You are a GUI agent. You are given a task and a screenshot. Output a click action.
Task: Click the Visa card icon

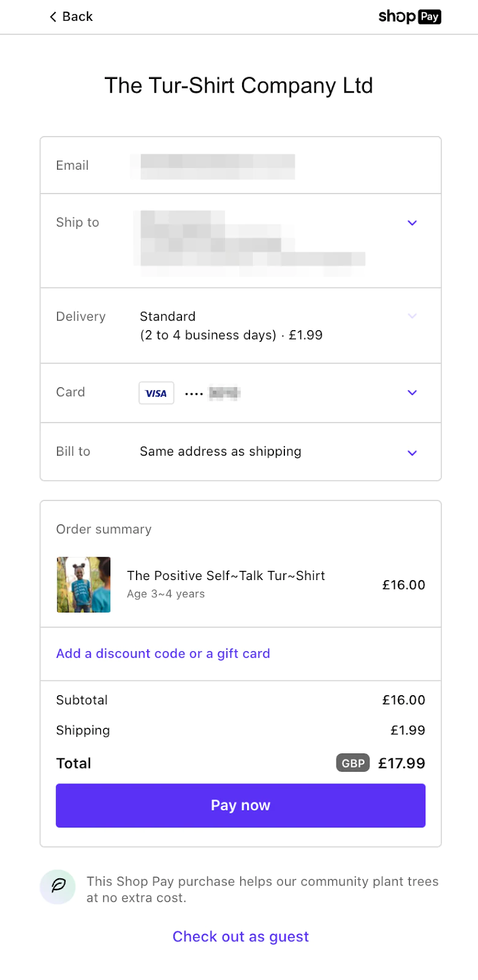[156, 393]
